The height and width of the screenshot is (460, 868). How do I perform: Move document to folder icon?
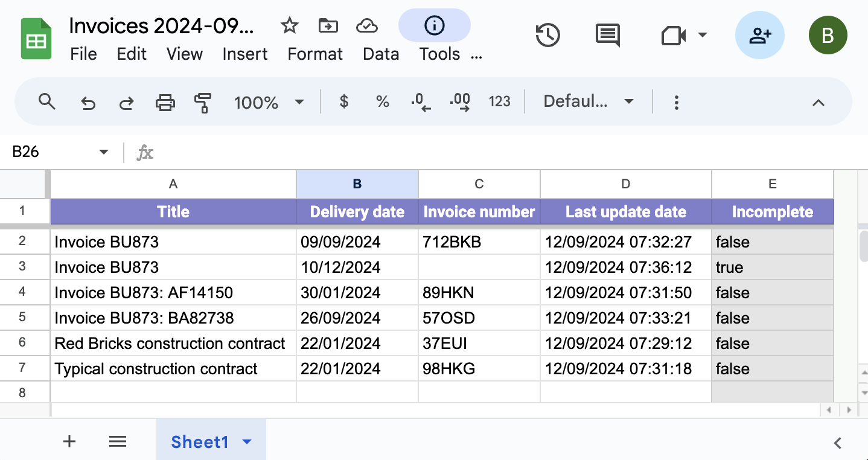[x=328, y=25]
